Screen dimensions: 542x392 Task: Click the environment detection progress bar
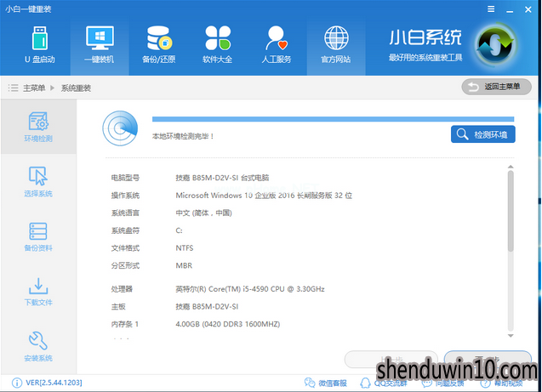333,119
